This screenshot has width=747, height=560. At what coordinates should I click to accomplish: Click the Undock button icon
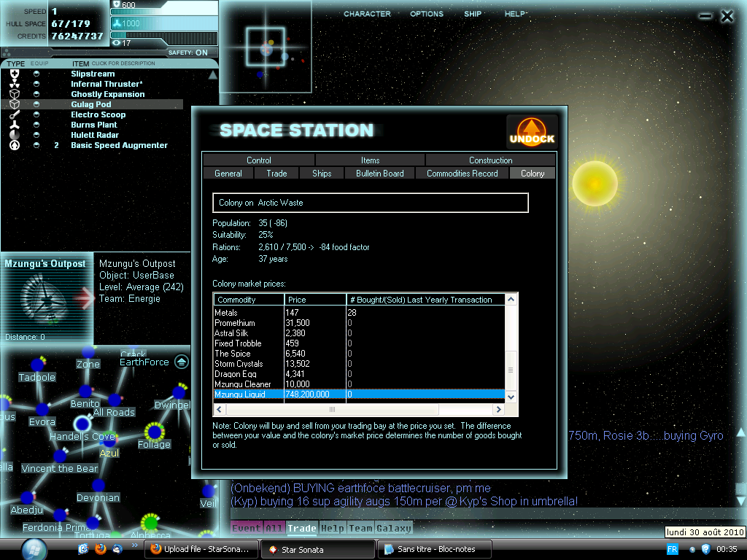532,132
